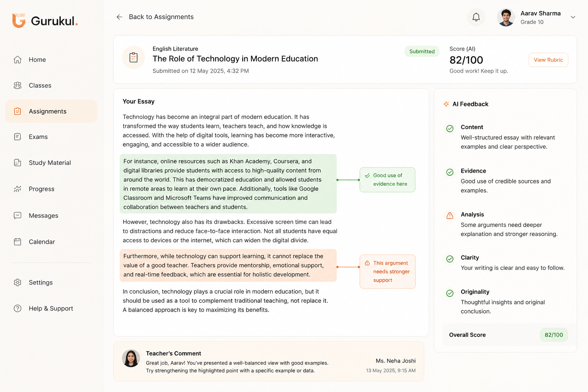Open Help & Support in the sidebar
The height and width of the screenshot is (392, 588).
click(x=51, y=309)
